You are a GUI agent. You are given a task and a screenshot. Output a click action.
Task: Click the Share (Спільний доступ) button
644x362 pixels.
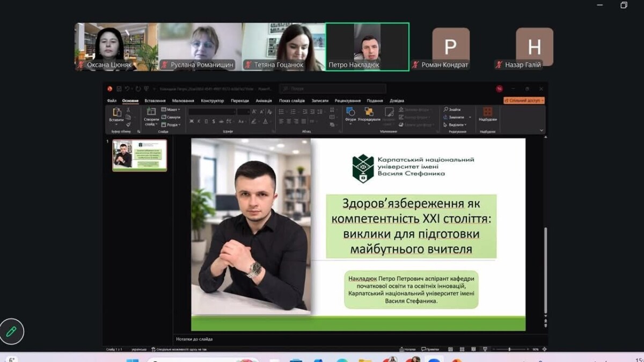524,100
